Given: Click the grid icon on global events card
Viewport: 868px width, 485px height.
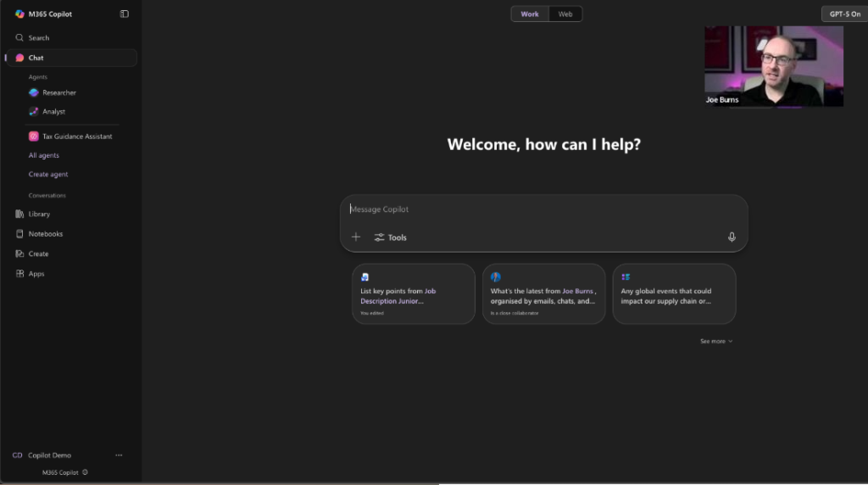Looking at the screenshot, I should [626, 276].
